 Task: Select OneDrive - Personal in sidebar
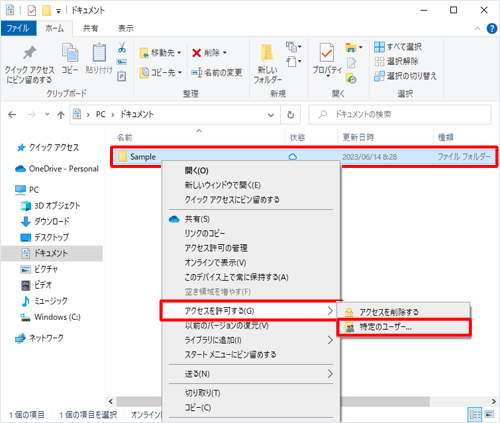point(57,169)
